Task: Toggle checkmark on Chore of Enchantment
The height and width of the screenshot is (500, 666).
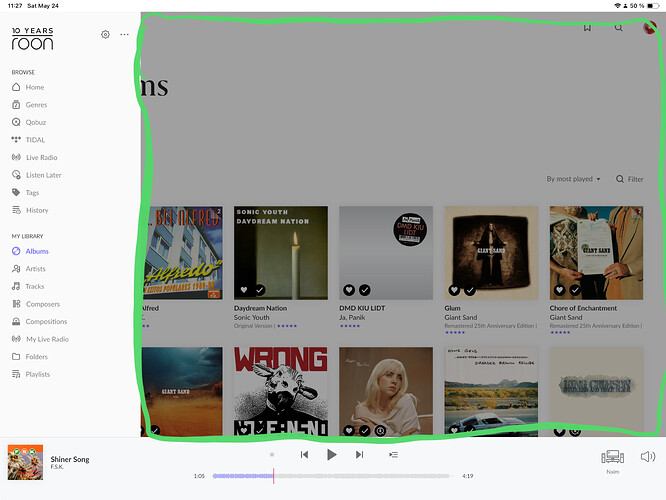Action: (x=575, y=290)
